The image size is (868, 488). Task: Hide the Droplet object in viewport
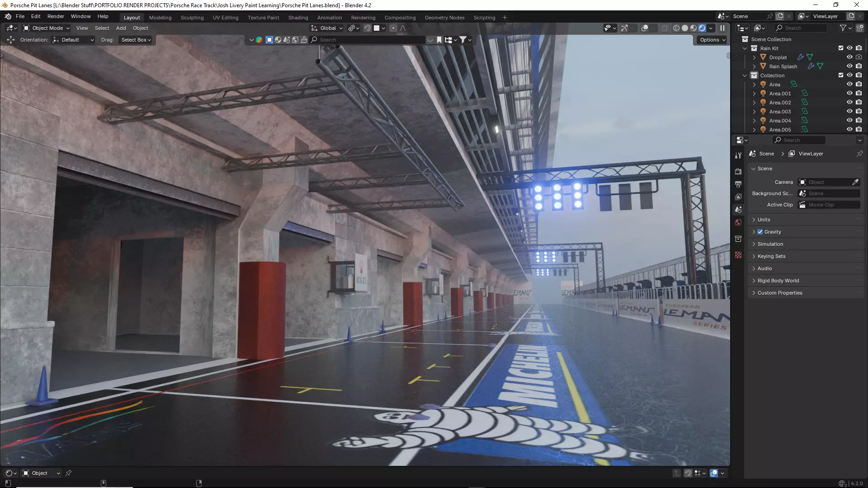(849, 57)
